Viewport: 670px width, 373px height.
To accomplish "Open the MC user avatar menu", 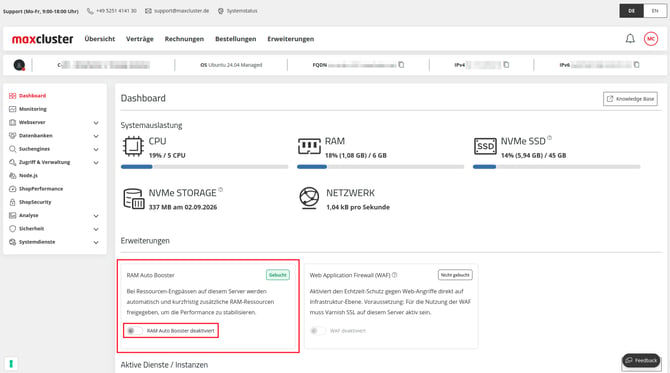I will tap(651, 39).
